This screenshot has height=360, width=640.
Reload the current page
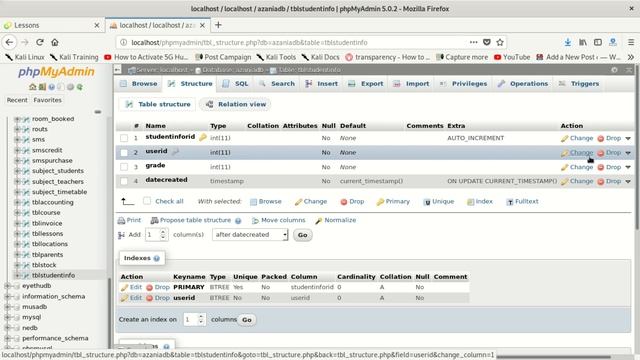tap(40, 42)
